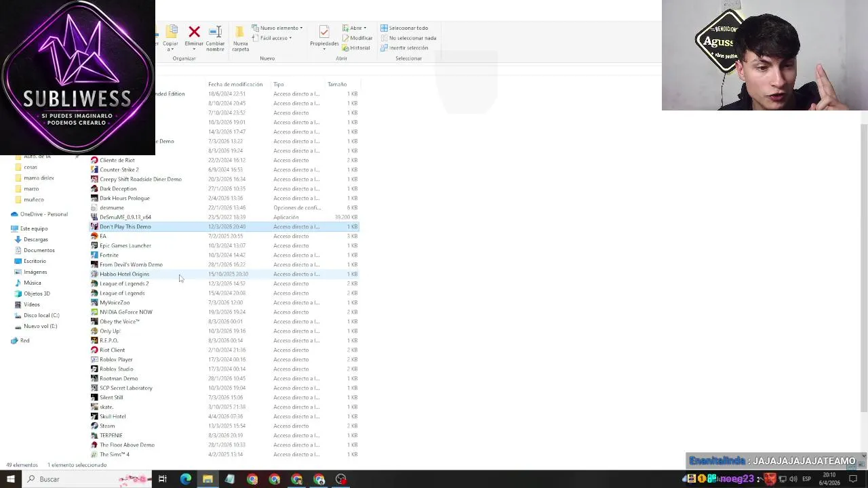The height and width of the screenshot is (488, 868).
Task: Select the Riot Client icon
Action: pyautogui.click(x=94, y=350)
